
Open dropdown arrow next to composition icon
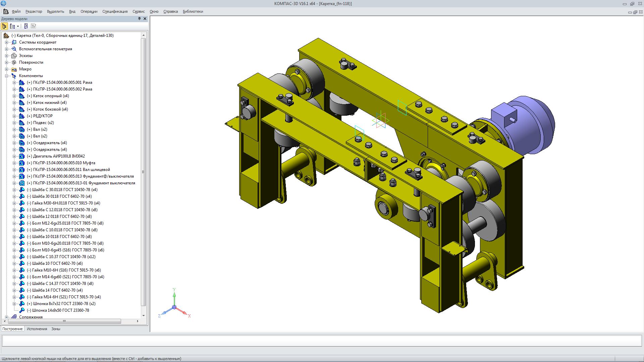point(17,26)
